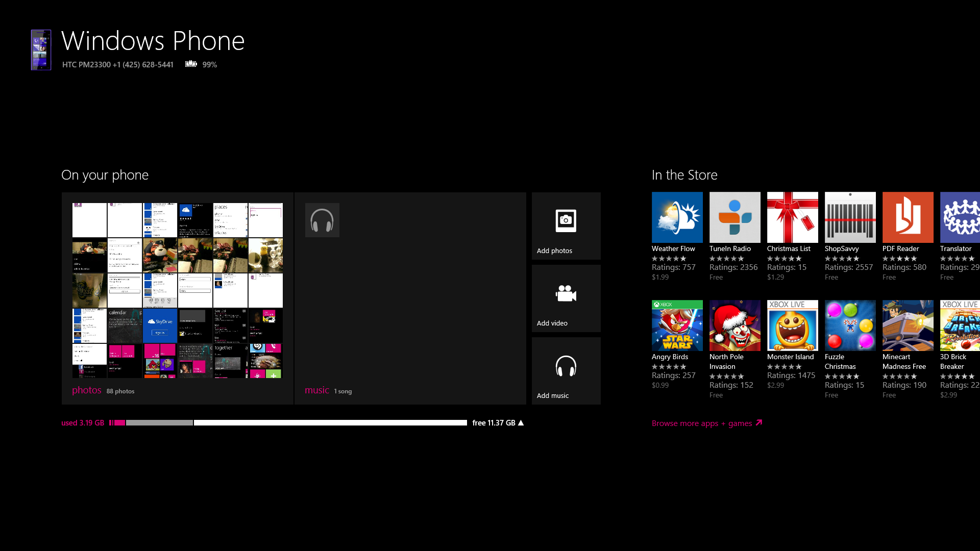Select Add video camera icon
The width and height of the screenshot is (980, 551).
point(566,293)
